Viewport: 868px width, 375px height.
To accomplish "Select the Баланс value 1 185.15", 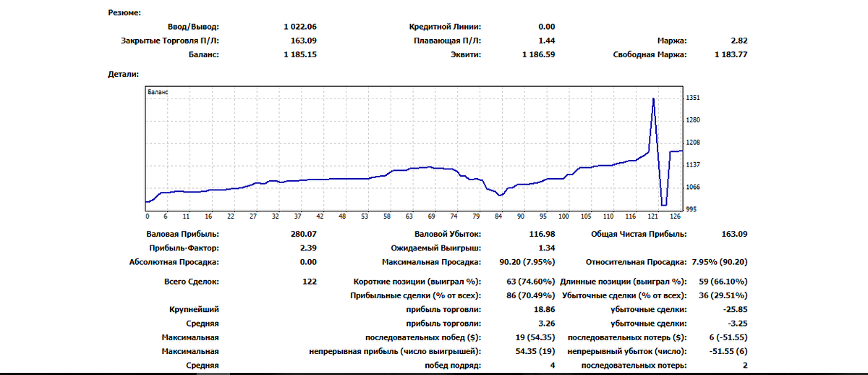I will tap(300, 54).
